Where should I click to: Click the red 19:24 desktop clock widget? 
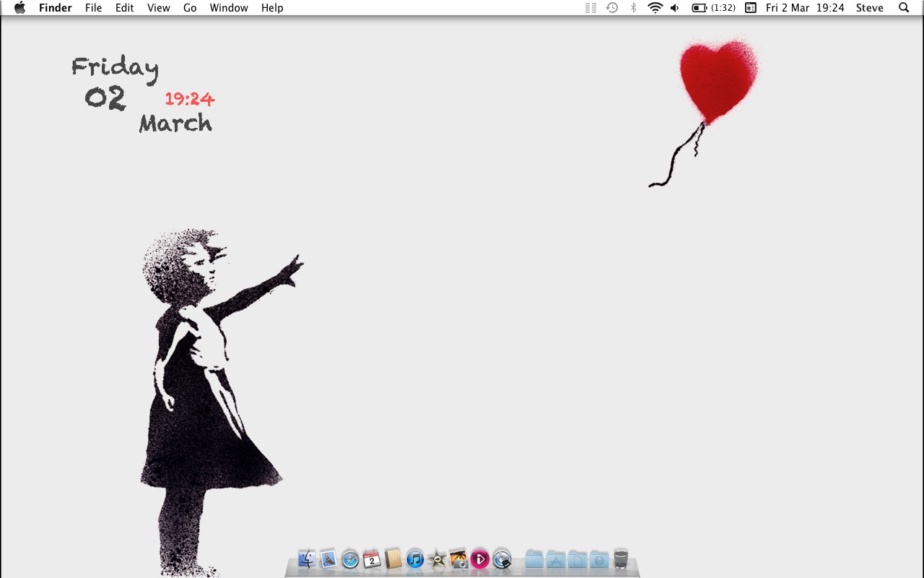click(190, 99)
